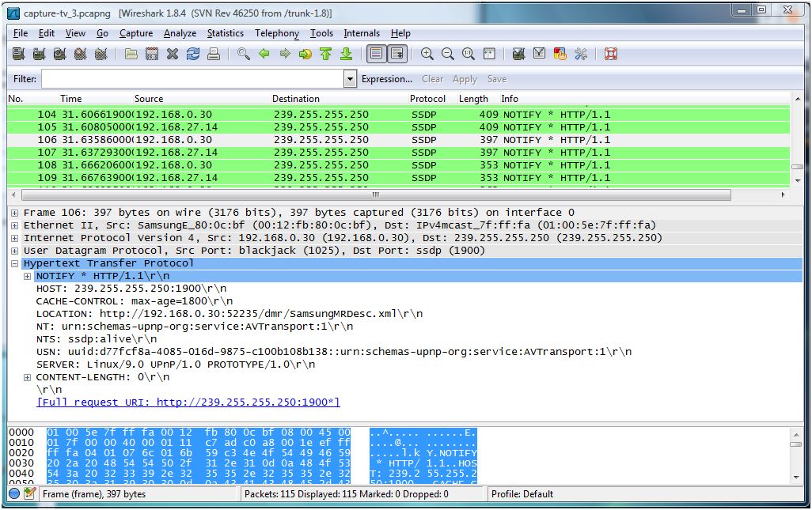Open preferences tools icon

point(581,54)
